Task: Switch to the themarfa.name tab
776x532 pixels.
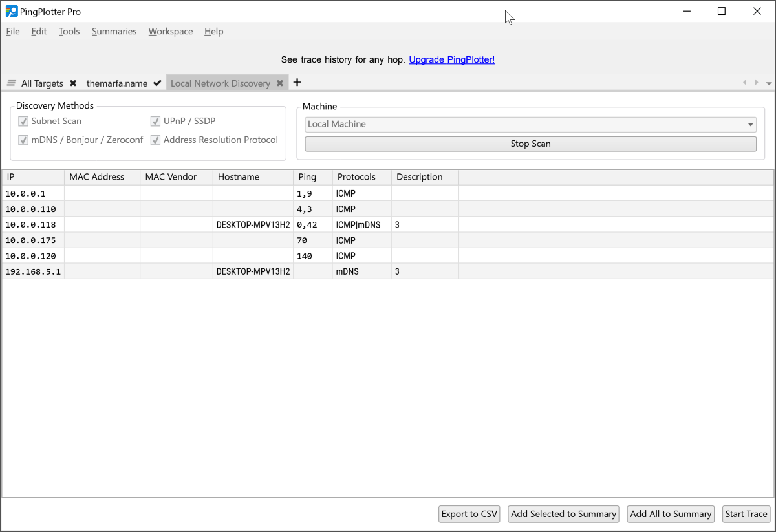Action: click(117, 83)
